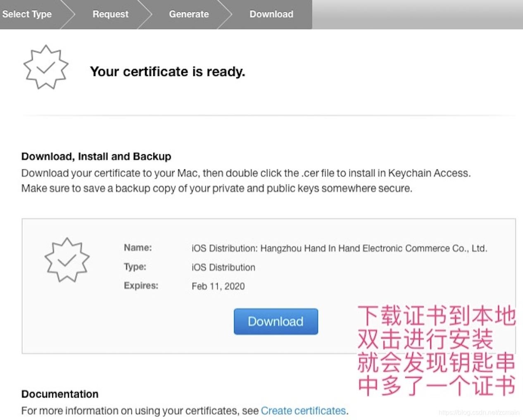Open the Create certificates link
Image resolution: width=523 pixels, height=420 pixels.
tap(303, 410)
